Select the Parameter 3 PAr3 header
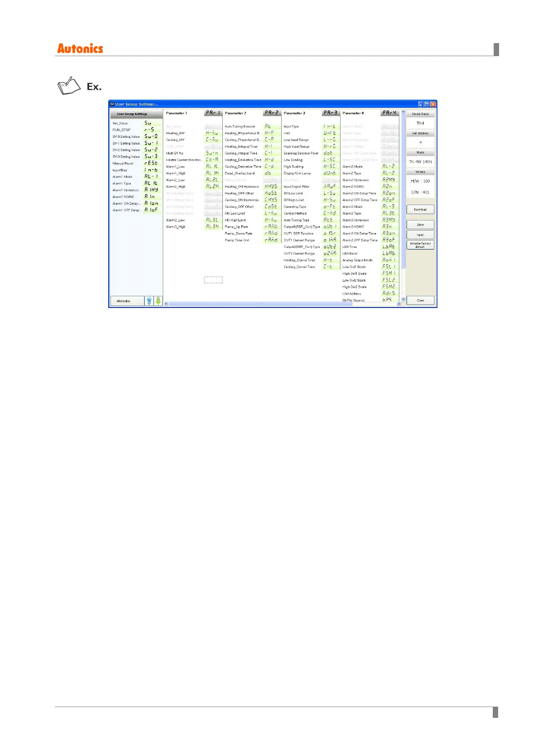535x756 pixels. point(311,113)
